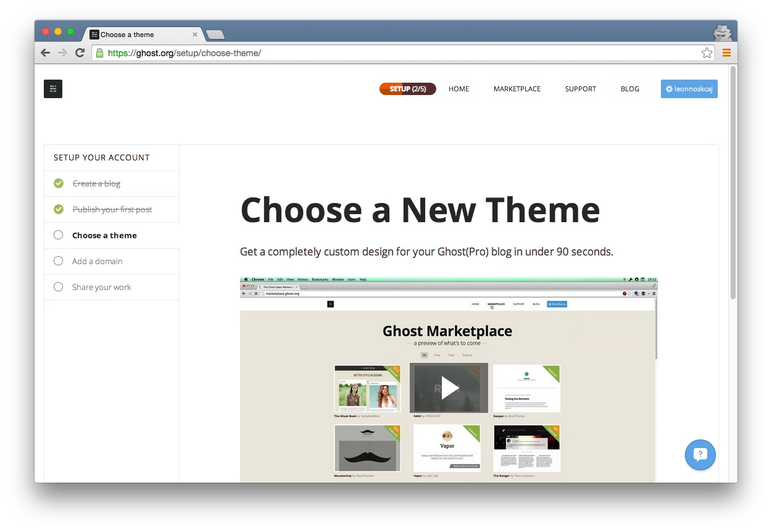
Task: Click the Choose a New Theme heading
Action: click(420, 210)
